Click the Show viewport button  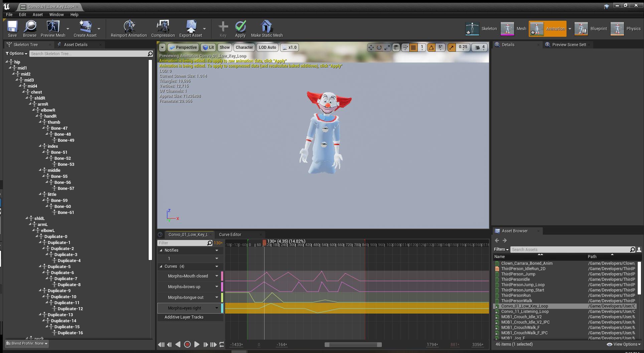point(224,47)
